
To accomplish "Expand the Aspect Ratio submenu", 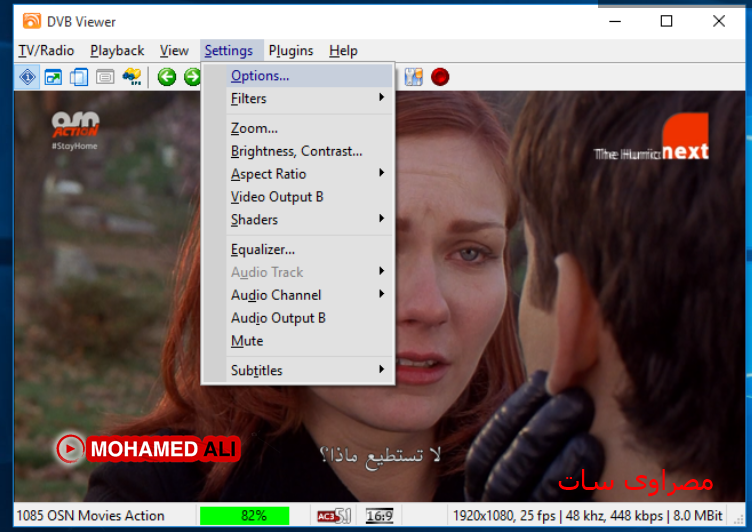I will (x=268, y=174).
